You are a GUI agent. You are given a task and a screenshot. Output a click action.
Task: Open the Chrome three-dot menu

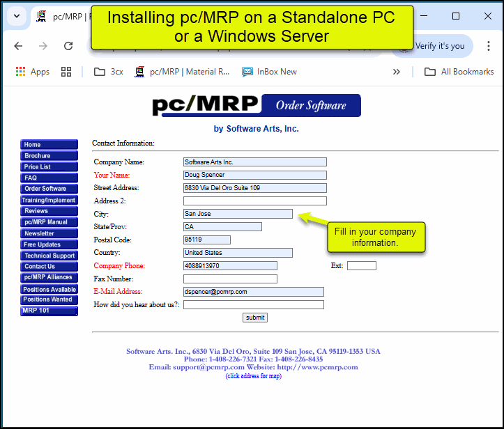tap(488, 46)
